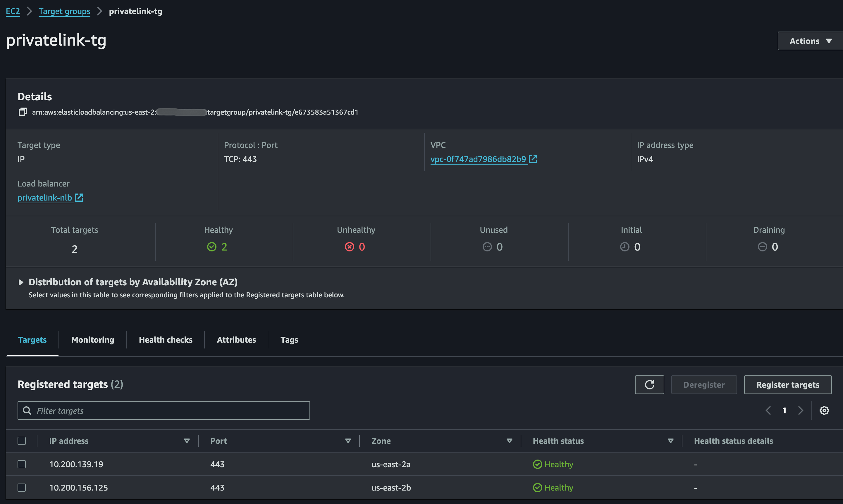
Task: Click the us-east-2a zone cell
Action: (391, 464)
